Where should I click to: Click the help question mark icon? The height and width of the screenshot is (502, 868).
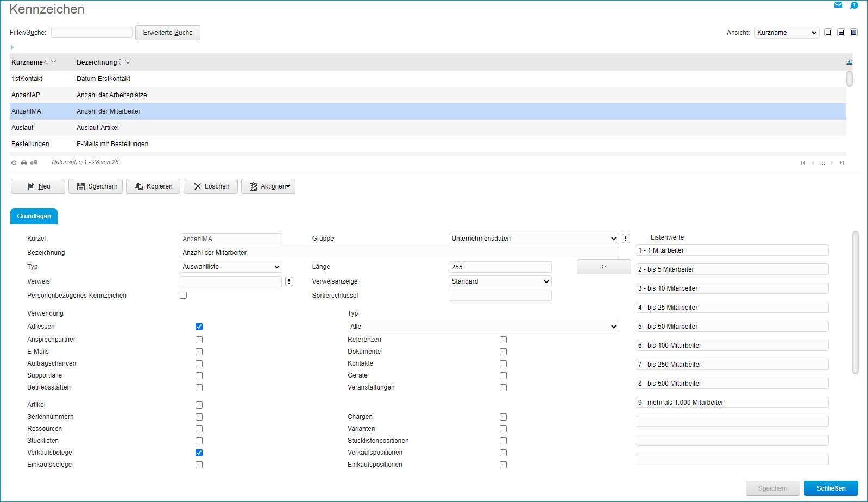click(854, 5)
